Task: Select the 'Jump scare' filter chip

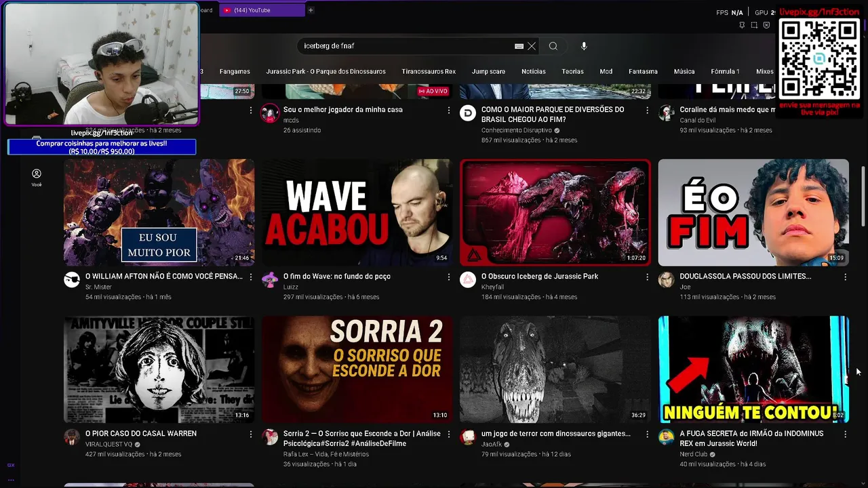Action: [x=488, y=71]
